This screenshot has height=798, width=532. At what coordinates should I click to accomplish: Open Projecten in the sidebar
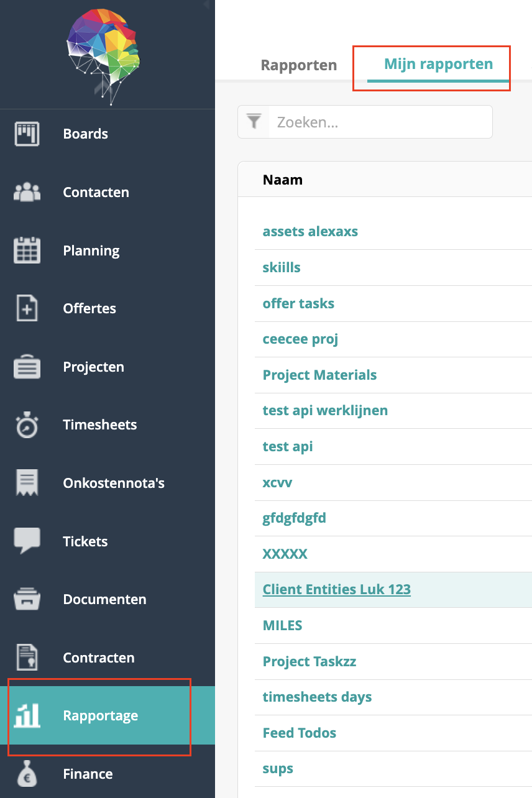(x=93, y=367)
